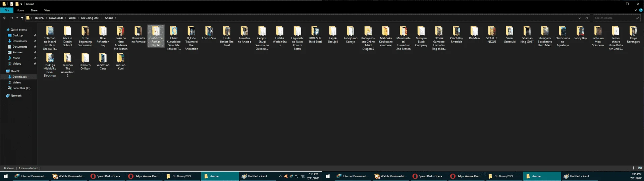The height and width of the screenshot is (181, 644).
Task: Show hidden system tray icons
Action: coord(280,176)
